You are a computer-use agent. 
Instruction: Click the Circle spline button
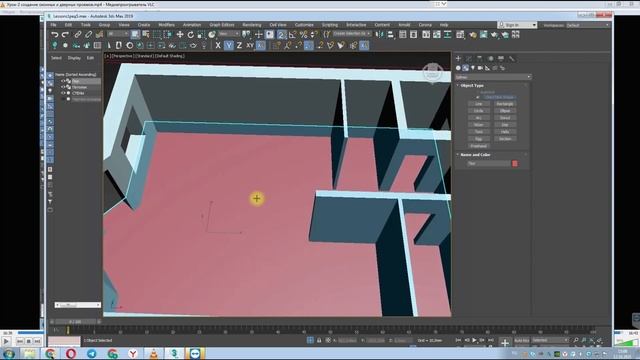tap(478, 111)
